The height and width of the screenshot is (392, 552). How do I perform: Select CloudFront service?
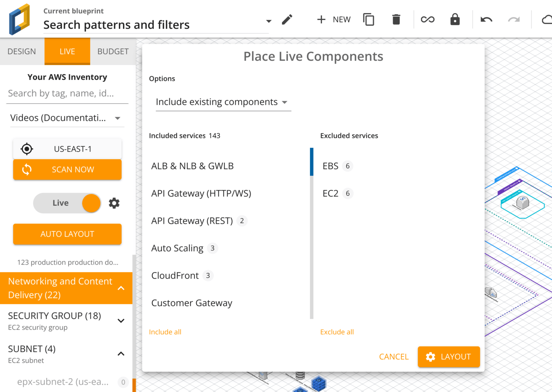tap(175, 276)
